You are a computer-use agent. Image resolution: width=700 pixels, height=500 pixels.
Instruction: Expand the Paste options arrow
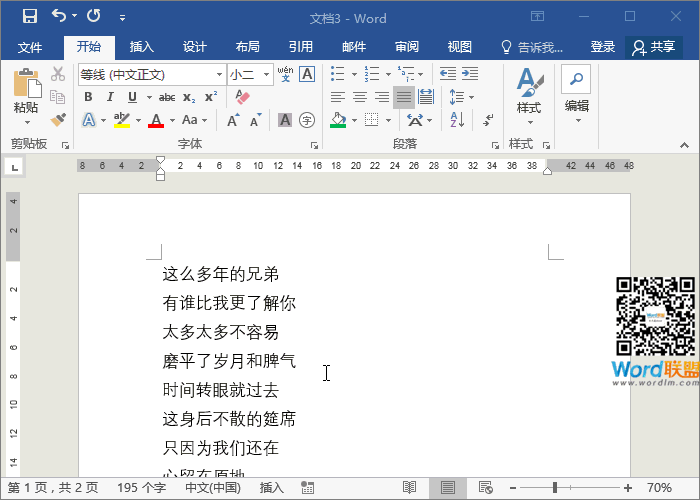pyautogui.click(x=27, y=122)
